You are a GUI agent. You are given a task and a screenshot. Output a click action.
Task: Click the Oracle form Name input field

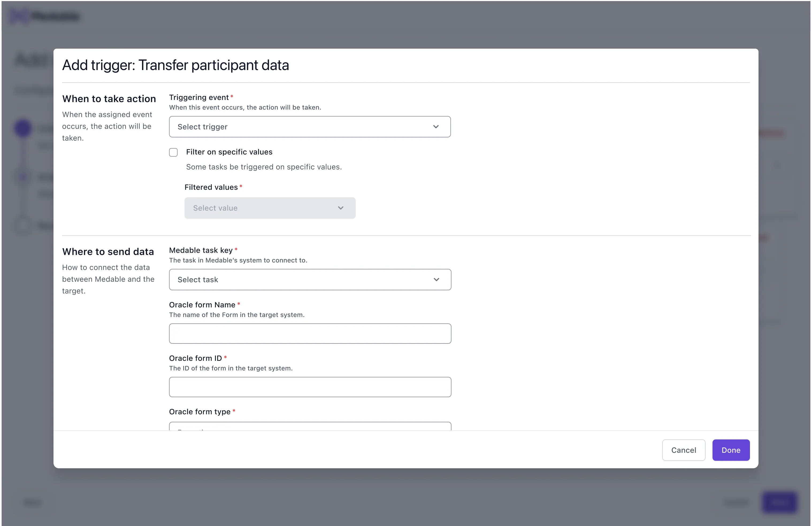click(x=310, y=333)
